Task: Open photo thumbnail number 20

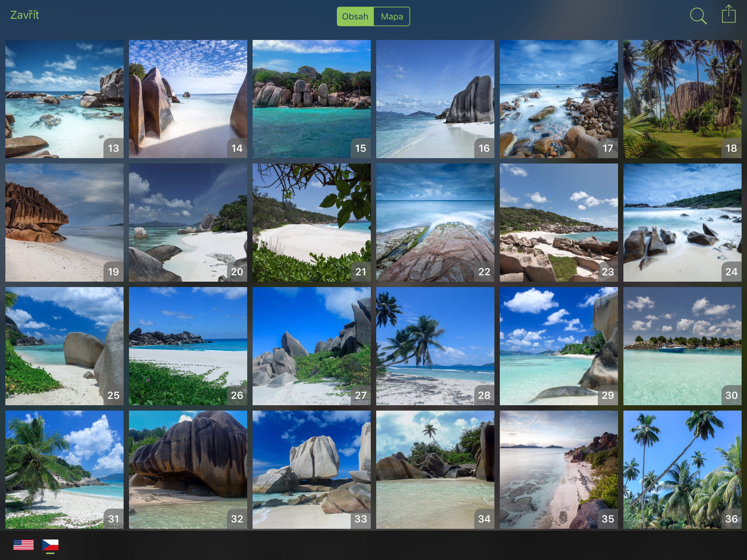Action: click(188, 223)
